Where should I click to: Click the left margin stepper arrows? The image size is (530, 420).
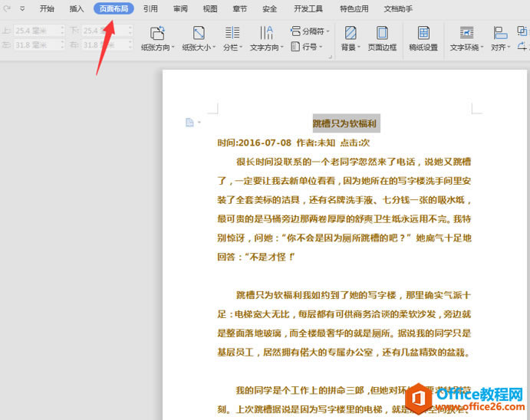tap(62, 45)
